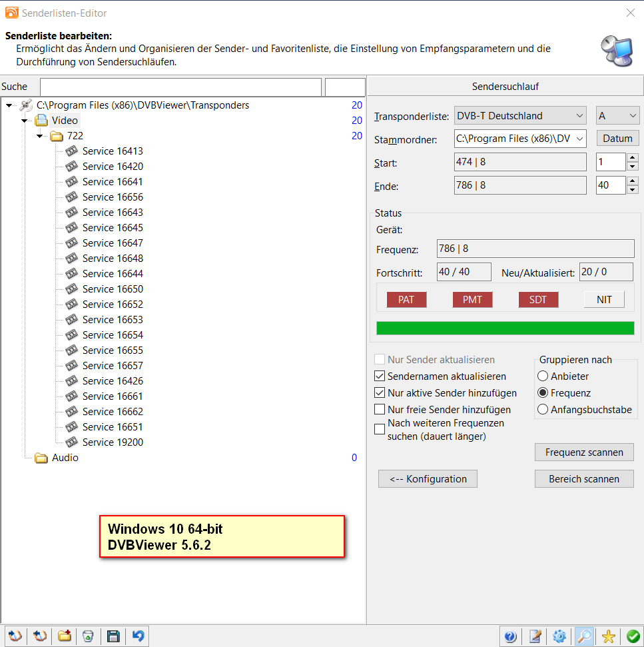Screen dimensions: 644x647
Task: Click the small field right of search
Action: pos(345,87)
